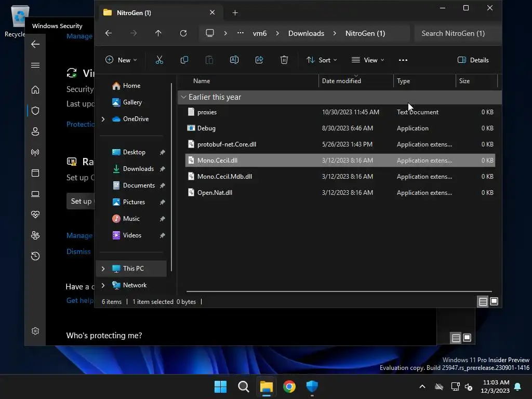Screen dimensions: 532x399
Task: Open a new Explorer tab with plus
Action: tap(235, 13)
